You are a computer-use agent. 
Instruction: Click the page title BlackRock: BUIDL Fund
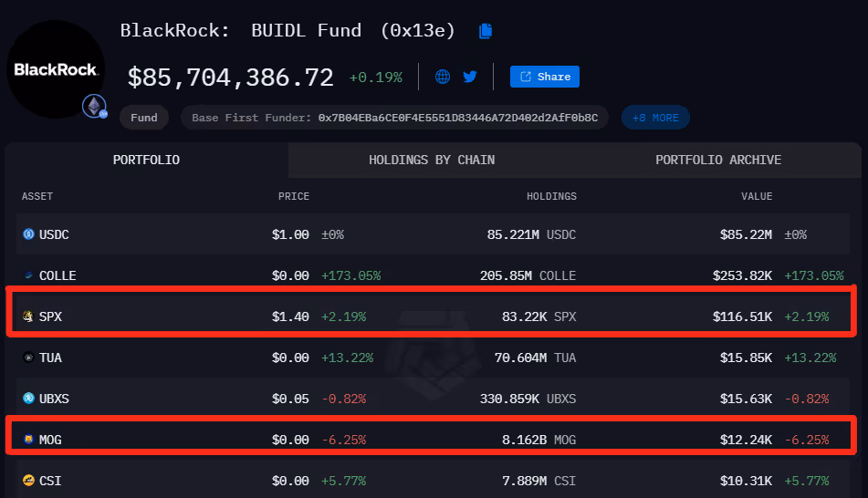tap(288, 30)
